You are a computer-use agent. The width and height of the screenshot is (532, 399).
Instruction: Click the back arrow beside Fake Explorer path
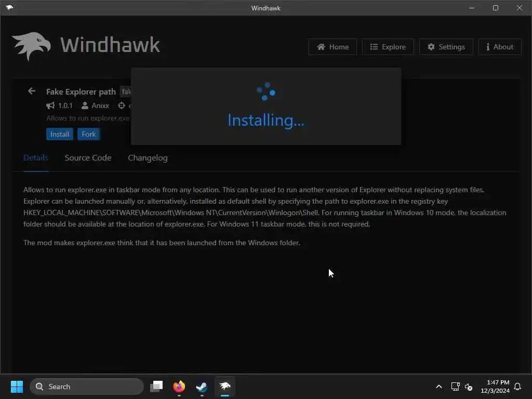[32, 91]
